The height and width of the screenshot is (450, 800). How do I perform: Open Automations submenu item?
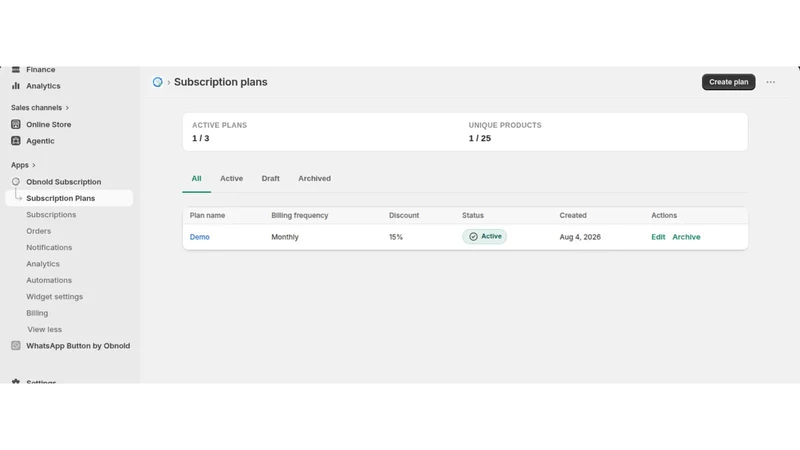click(x=49, y=280)
